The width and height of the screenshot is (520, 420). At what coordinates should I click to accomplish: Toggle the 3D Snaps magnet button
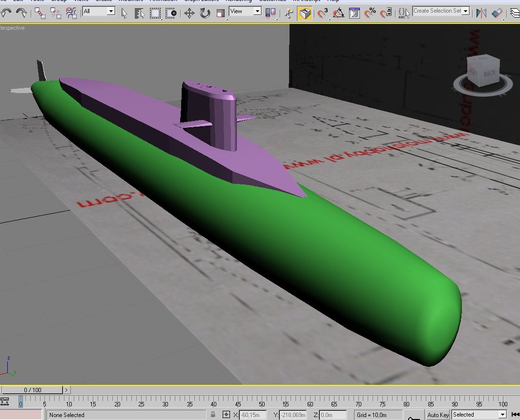point(322,13)
